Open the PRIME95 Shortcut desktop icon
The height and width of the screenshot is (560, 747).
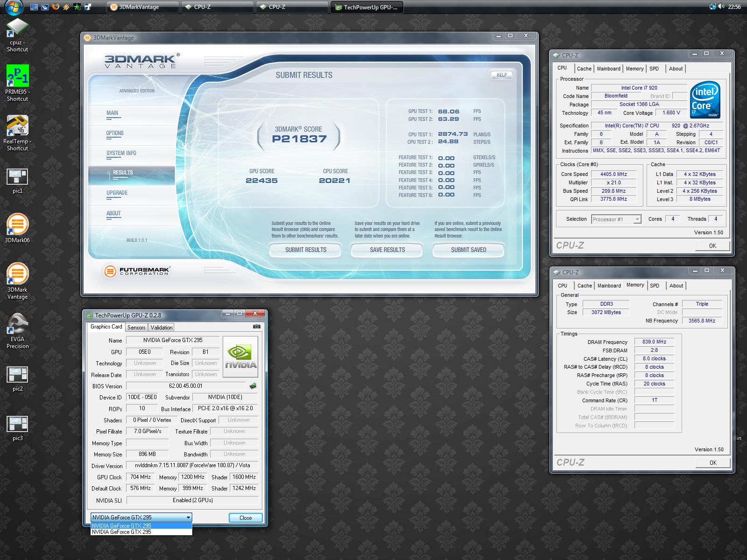click(x=17, y=83)
